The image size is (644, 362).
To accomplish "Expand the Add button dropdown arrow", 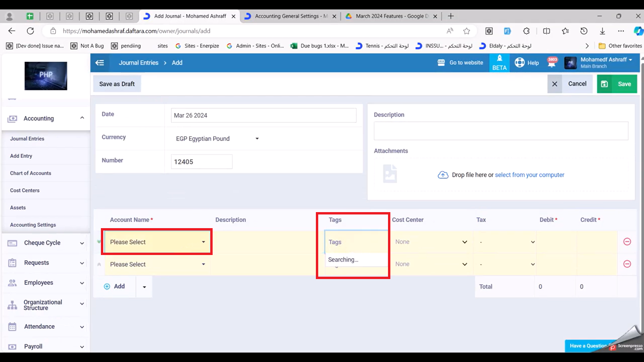I will pos(144,287).
